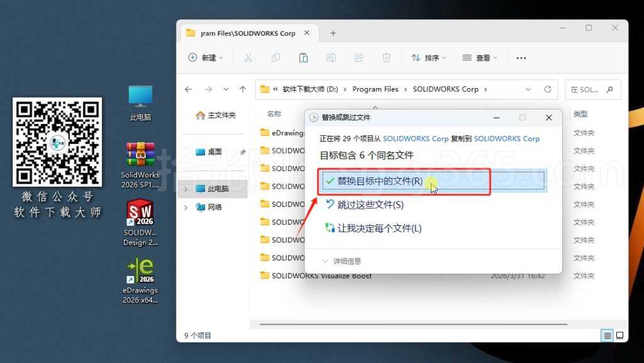644x363 pixels.
Task: Click the Rename icon in the toolbar
Action: pos(331,57)
